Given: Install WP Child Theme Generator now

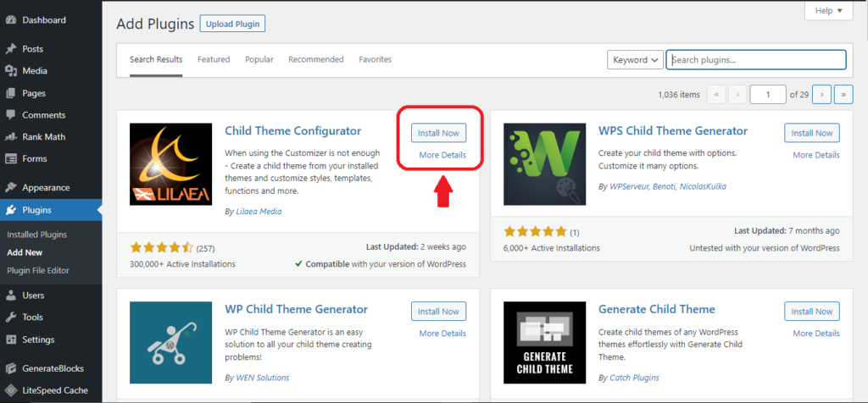Looking at the screenshot, I should 438,312.
